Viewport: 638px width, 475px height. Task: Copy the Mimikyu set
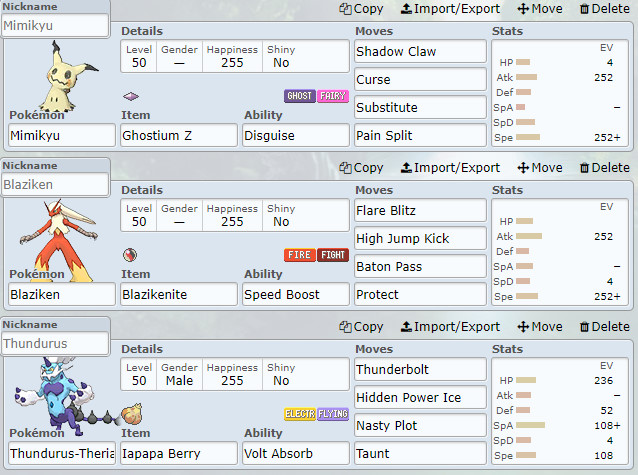pyautogui.click(x=361, y=9)
